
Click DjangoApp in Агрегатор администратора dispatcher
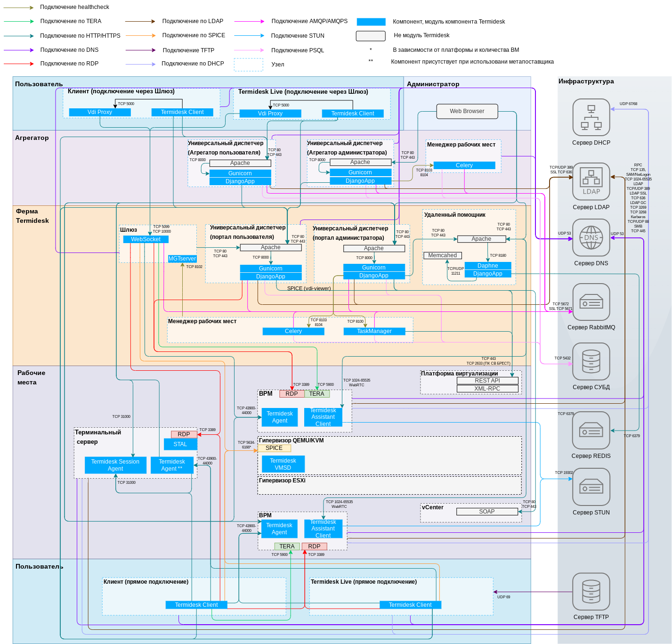point(360,181)
